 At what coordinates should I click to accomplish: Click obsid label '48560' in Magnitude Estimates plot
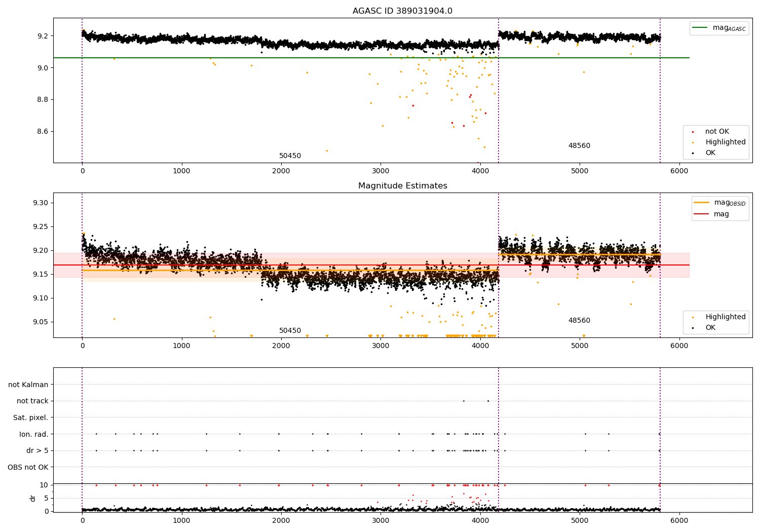tap(579, 321)
